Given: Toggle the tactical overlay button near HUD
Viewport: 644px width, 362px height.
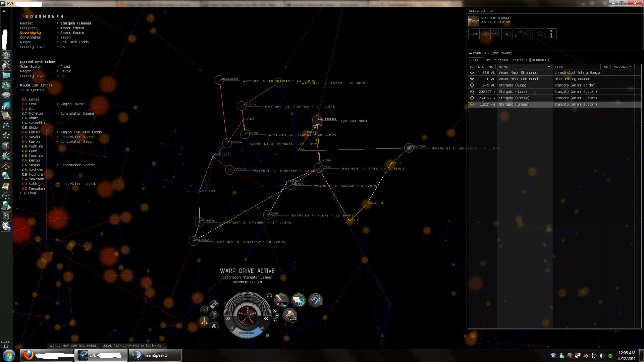Looking at the screenshot, I should coord(204,309).
